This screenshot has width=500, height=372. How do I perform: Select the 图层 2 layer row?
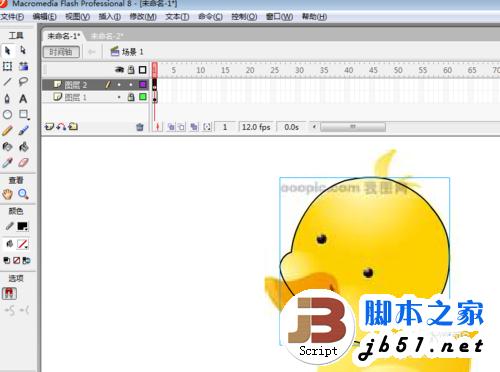coord(95,85)
